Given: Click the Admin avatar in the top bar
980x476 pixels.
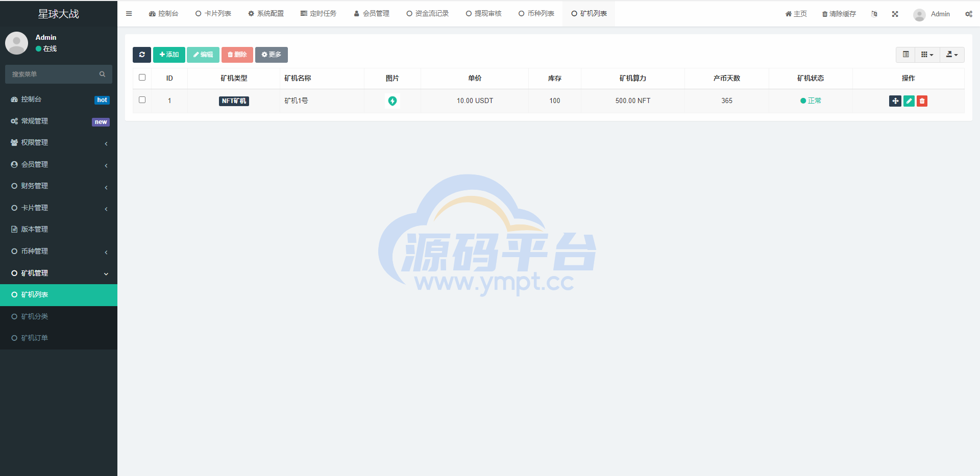Looking at the screenshot, I should click(919, 14).
